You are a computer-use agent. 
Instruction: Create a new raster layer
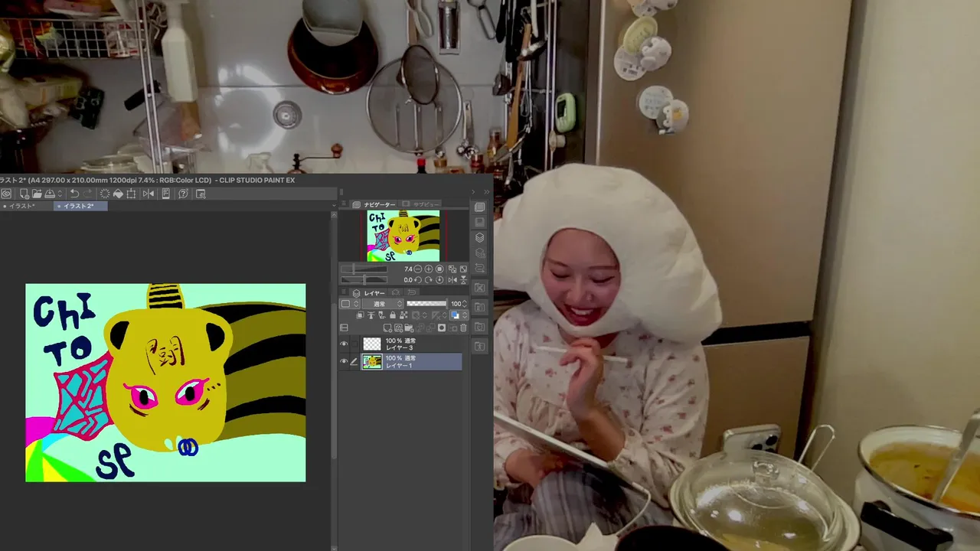(x=387, y=328)
